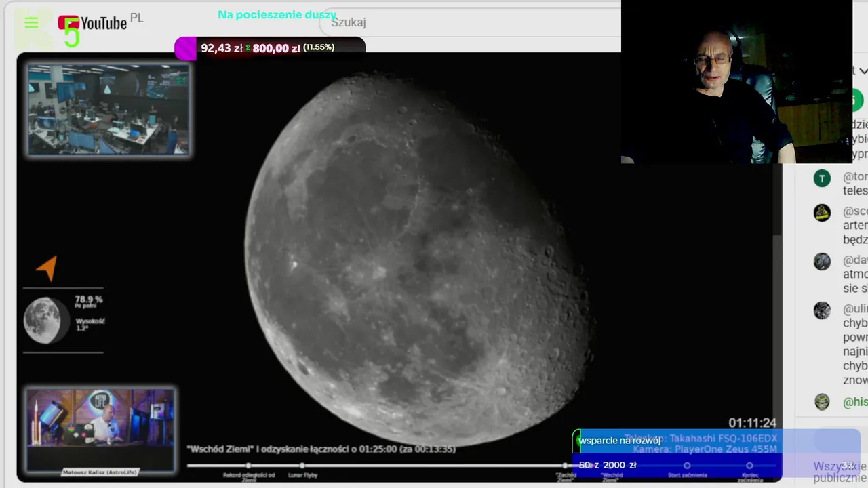
Task: Click the Rekord odległości od Ziemi timeline marker
Action: point(249,466)
